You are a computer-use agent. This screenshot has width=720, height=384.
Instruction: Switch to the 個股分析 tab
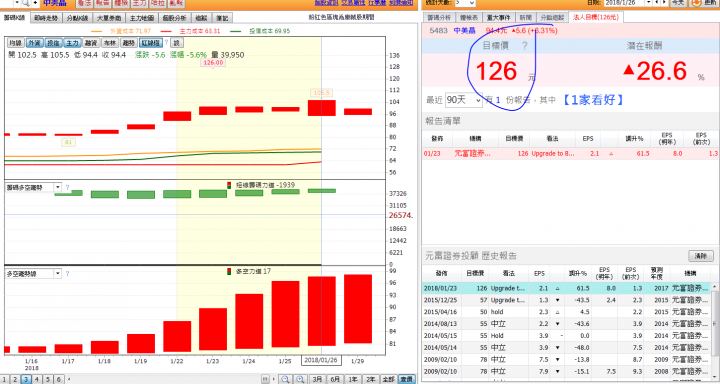(174, 18)
